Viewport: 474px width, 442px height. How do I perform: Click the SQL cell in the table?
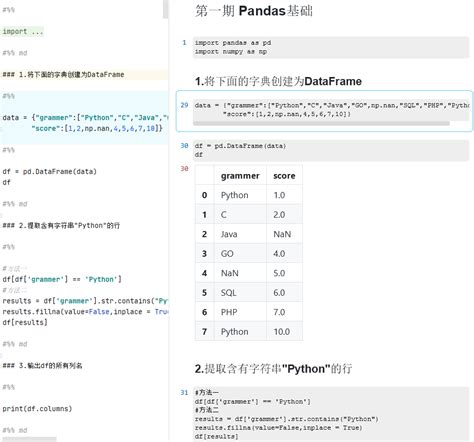[229, 293]
